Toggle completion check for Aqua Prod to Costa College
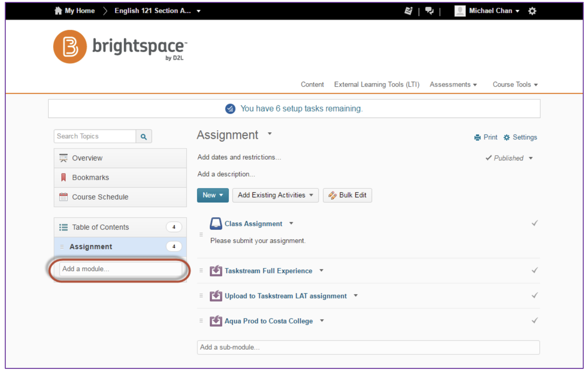This screenshot has height=373, width=588. point(535,320)
